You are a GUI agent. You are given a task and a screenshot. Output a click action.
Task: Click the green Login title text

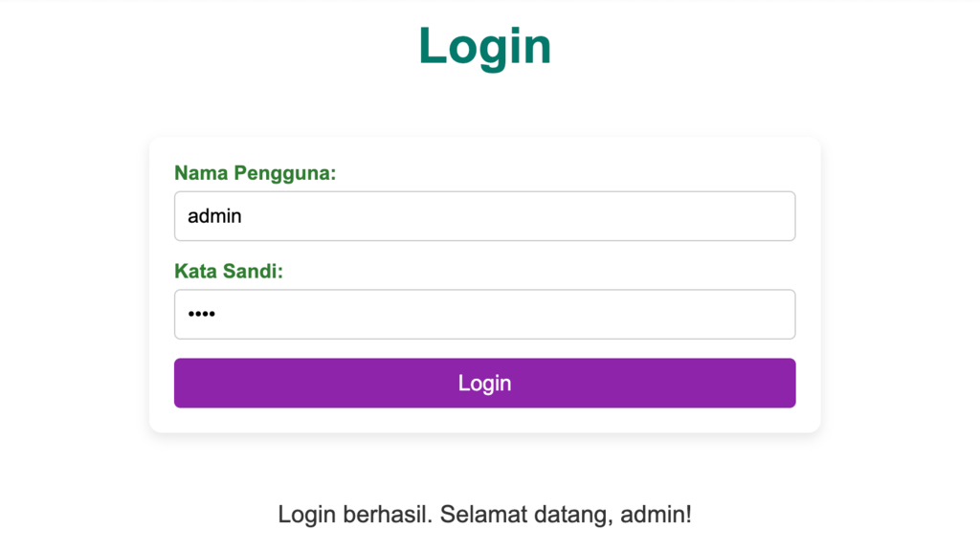pos(484,45)
